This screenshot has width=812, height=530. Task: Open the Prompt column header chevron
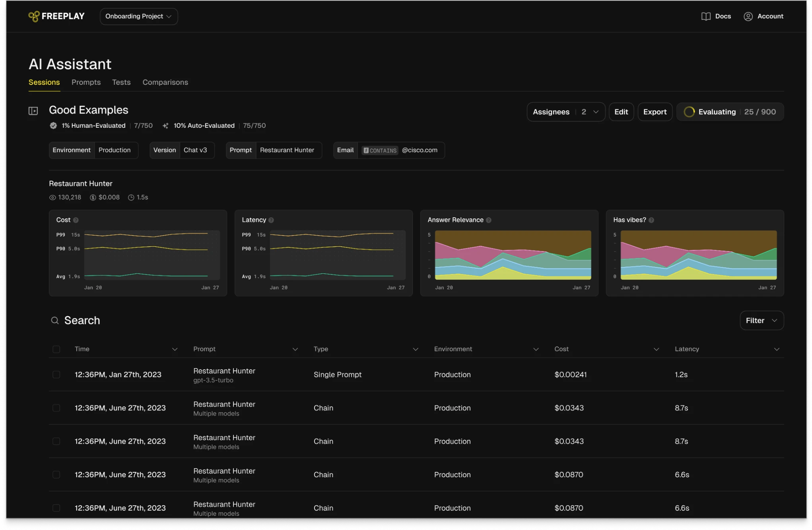(295, 349)
